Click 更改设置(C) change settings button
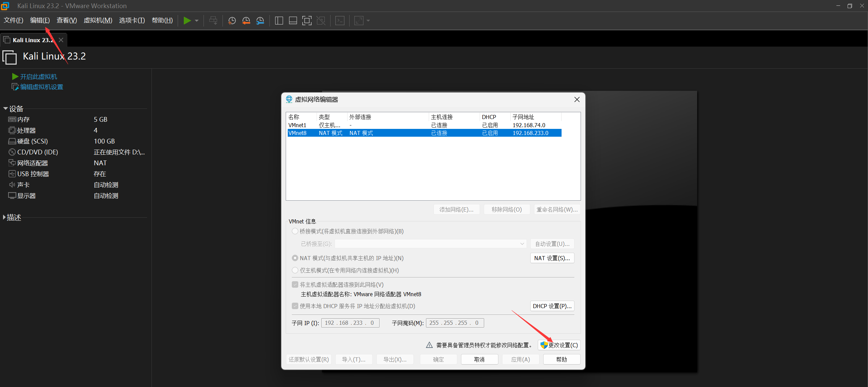Viewport: 868px width, 387px height. pos(559,345)
